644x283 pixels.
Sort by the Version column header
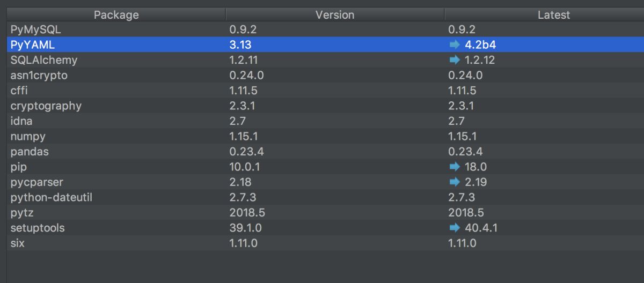tap(335, 15)
